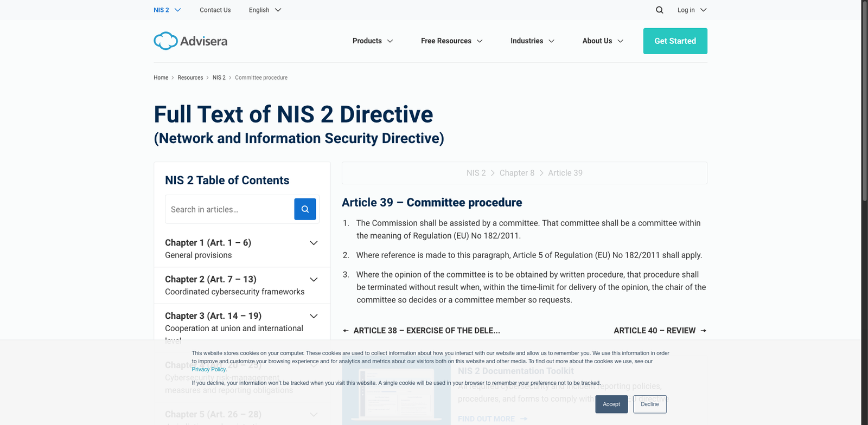Decline the cookie tracking
The image size is (868, 425).
(x=650, y=404)
